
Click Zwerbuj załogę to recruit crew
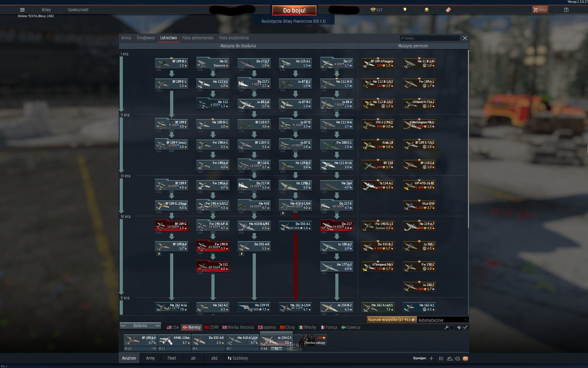[310, 340]
